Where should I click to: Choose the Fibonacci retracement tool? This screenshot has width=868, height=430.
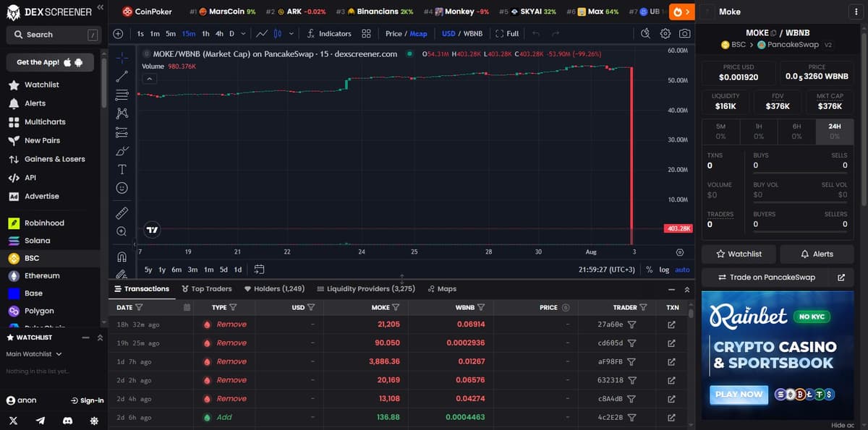coord(122,95)
